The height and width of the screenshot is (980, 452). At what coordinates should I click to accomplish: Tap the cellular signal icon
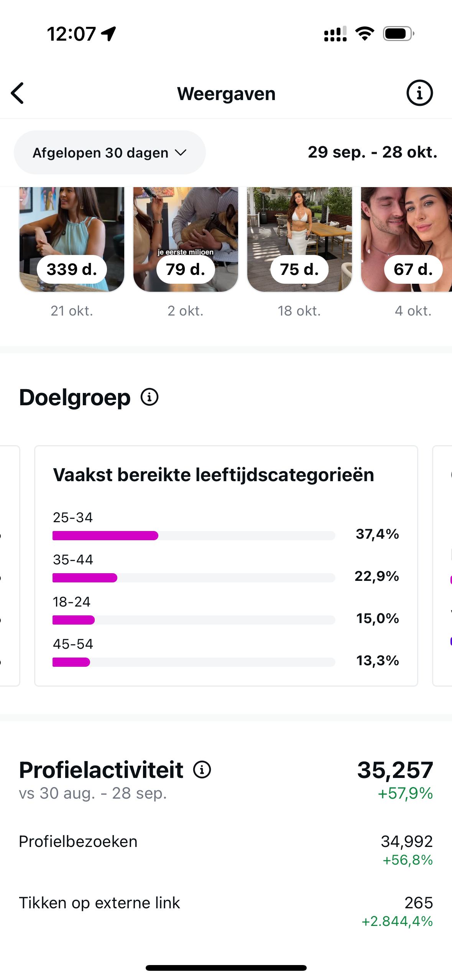tap(335, 34)
